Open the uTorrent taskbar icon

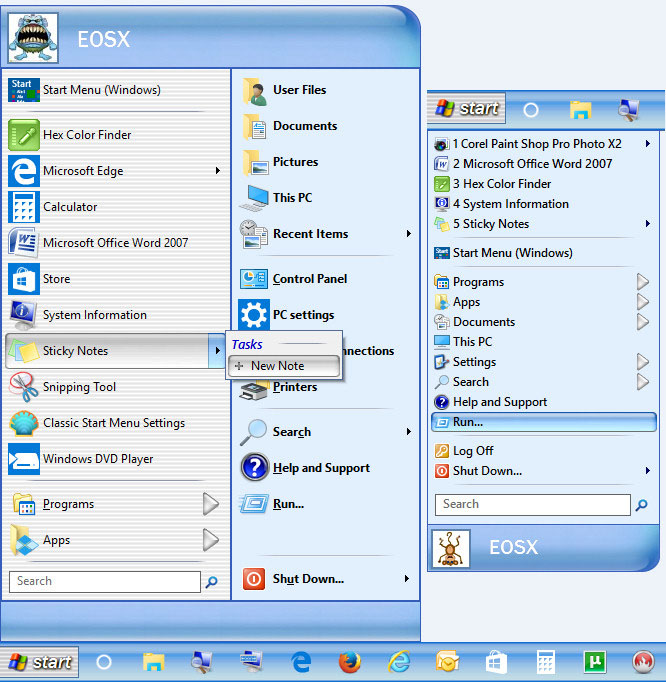click(595, 662)
